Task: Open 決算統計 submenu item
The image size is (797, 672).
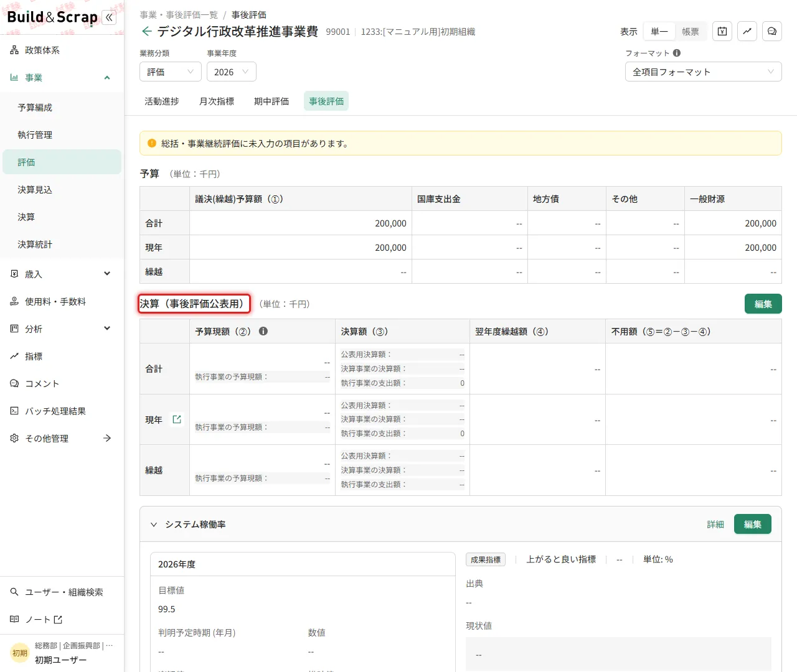Action: (x=62, y=245)
